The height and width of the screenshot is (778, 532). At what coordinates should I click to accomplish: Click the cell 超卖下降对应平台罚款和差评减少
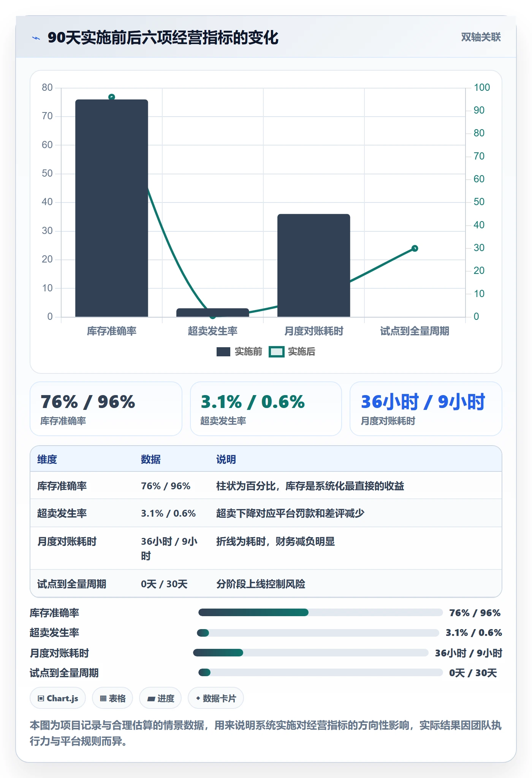[x=290, y=513]
